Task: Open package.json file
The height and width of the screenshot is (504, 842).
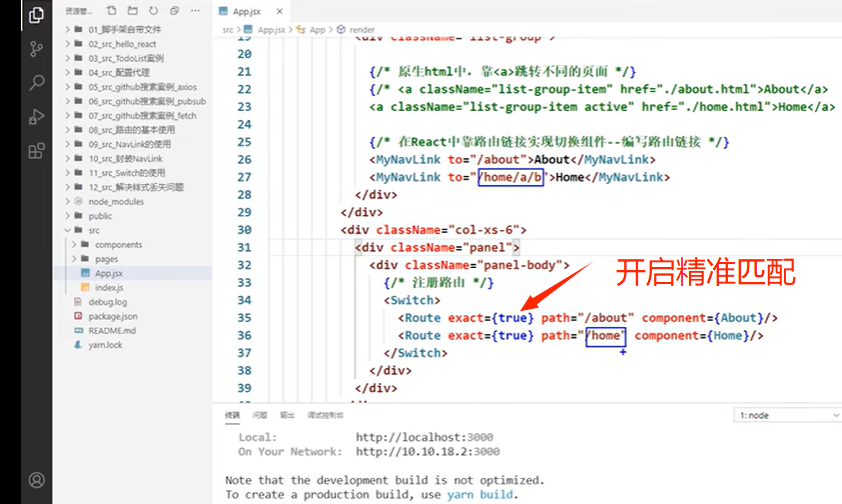Action: click(113, 316)
